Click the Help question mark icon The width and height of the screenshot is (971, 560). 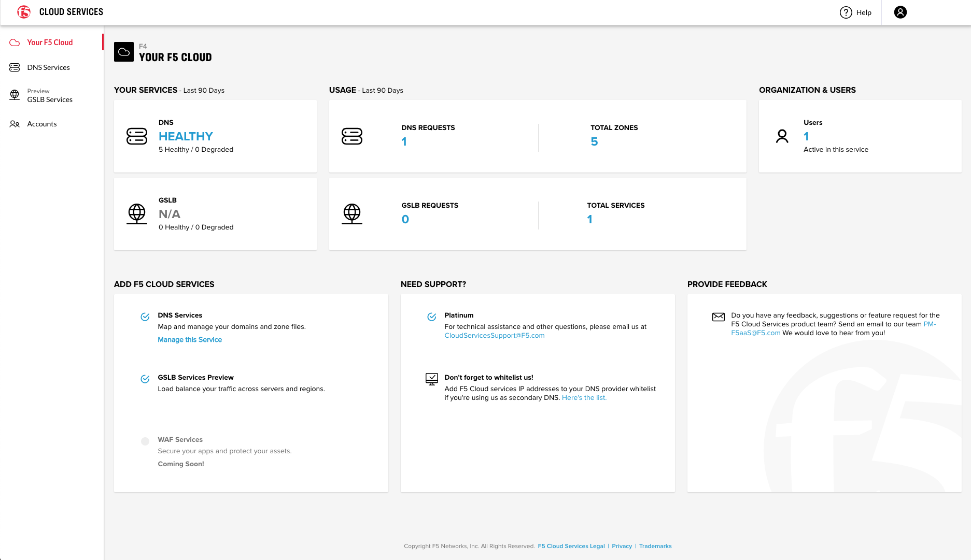[x=846, y=12]
